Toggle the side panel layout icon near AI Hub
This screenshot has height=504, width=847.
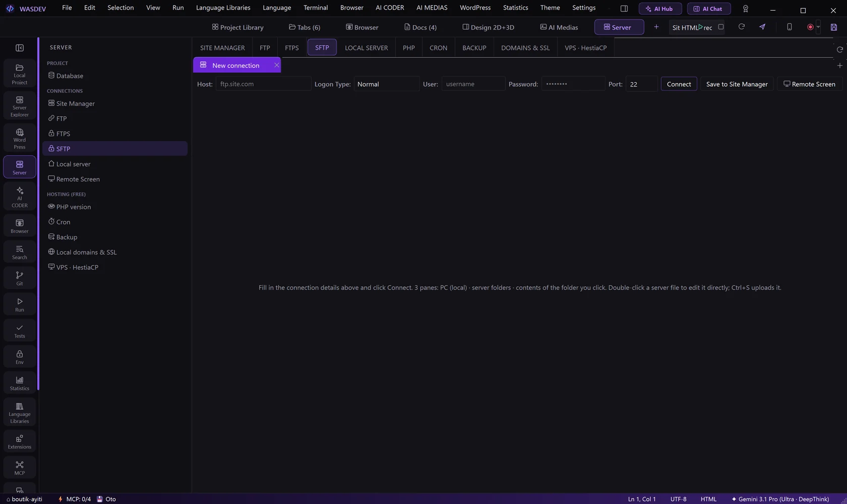click(624, 9)
